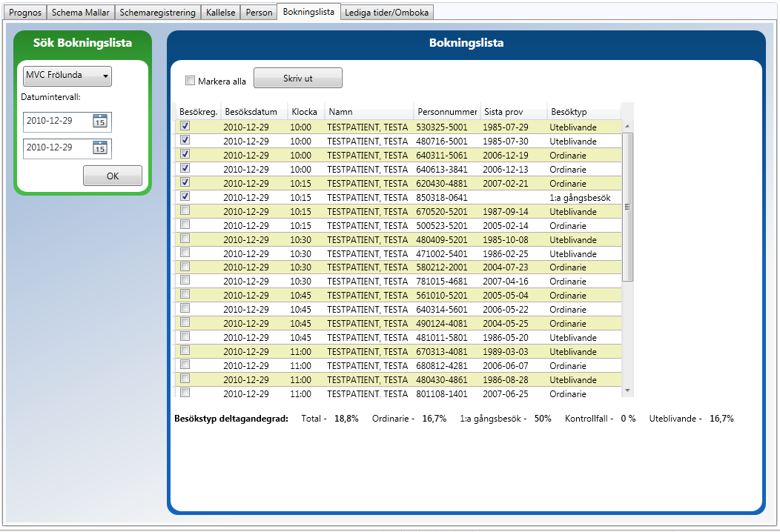The width and height of the screenshot is (780, 532).
Task: Check booking for personnummer 670520-5201
Action: pos(185,211)
